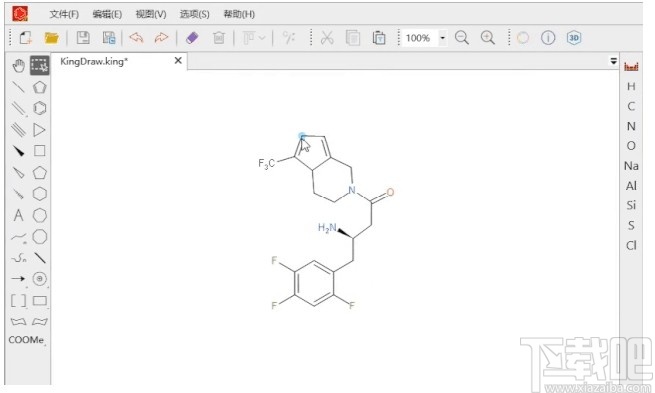
Task: Select the cyclobutane square template
Action: pyautogui.click(x=40, y=151)
